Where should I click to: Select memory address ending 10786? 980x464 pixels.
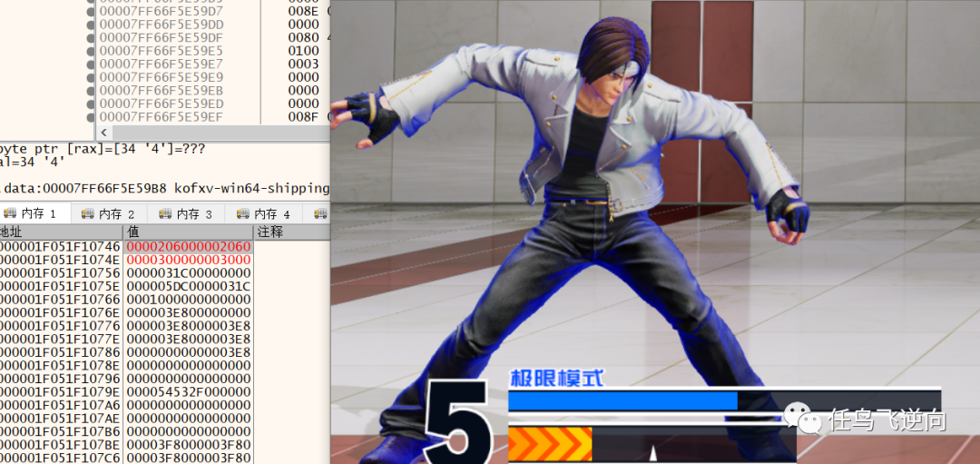coord(61,352)
